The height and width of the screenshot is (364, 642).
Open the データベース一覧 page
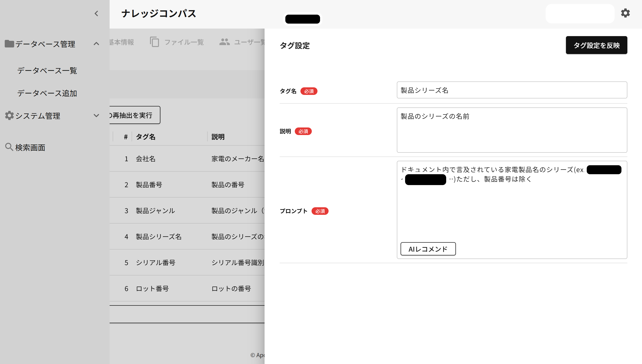pyautogui.click(x=47, y=71)
